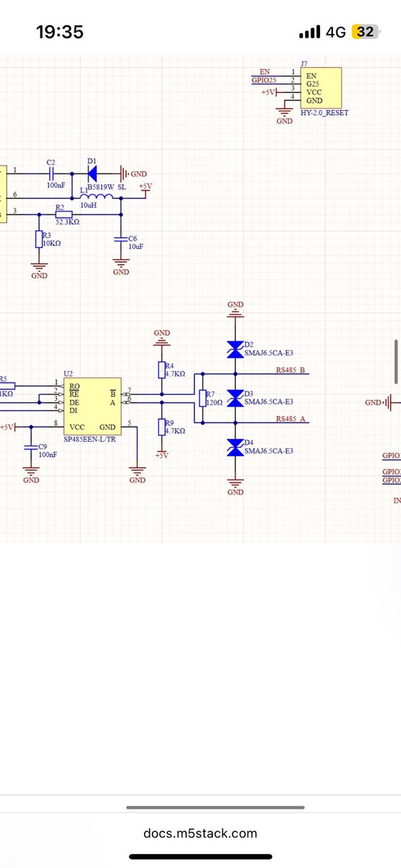Tap the C9 capacitor symbol

[x=31, y=446]
